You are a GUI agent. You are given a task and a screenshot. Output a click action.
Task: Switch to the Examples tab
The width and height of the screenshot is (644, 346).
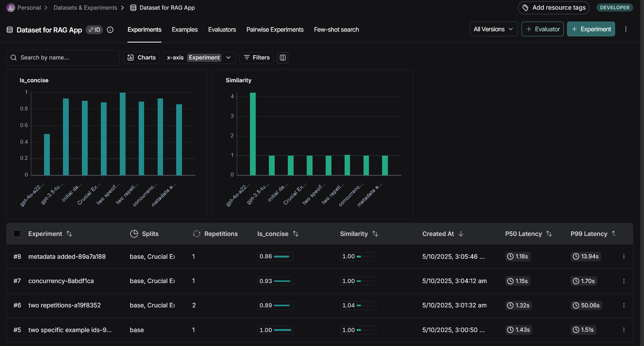(x=185, y=30)
